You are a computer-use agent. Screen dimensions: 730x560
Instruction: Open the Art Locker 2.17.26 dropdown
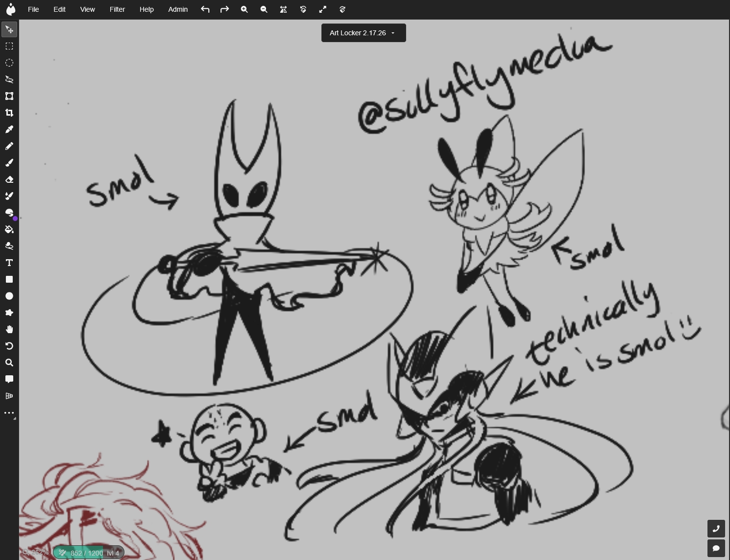pyautogui.click(x=364, y=33)
